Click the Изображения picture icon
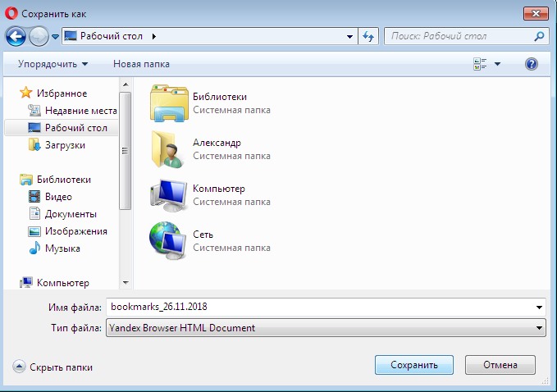 point(34,231)
